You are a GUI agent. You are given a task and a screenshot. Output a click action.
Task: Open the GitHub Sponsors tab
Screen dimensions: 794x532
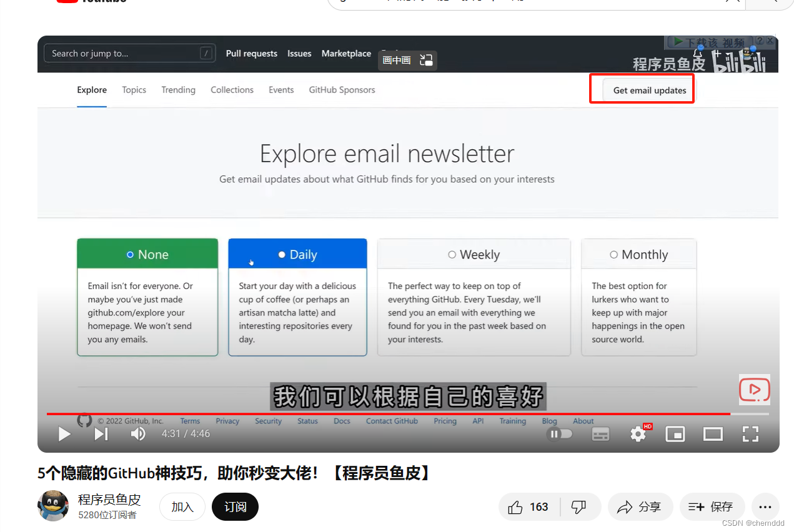(342, 90)
